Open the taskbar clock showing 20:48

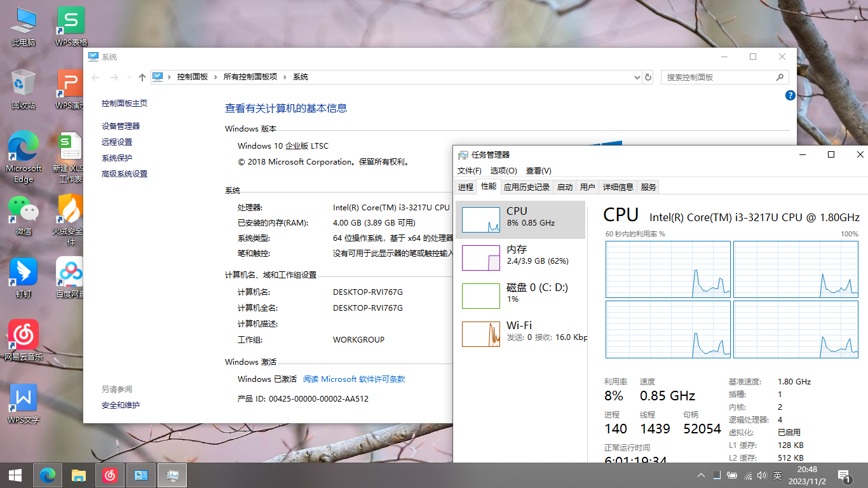point(807,475)
